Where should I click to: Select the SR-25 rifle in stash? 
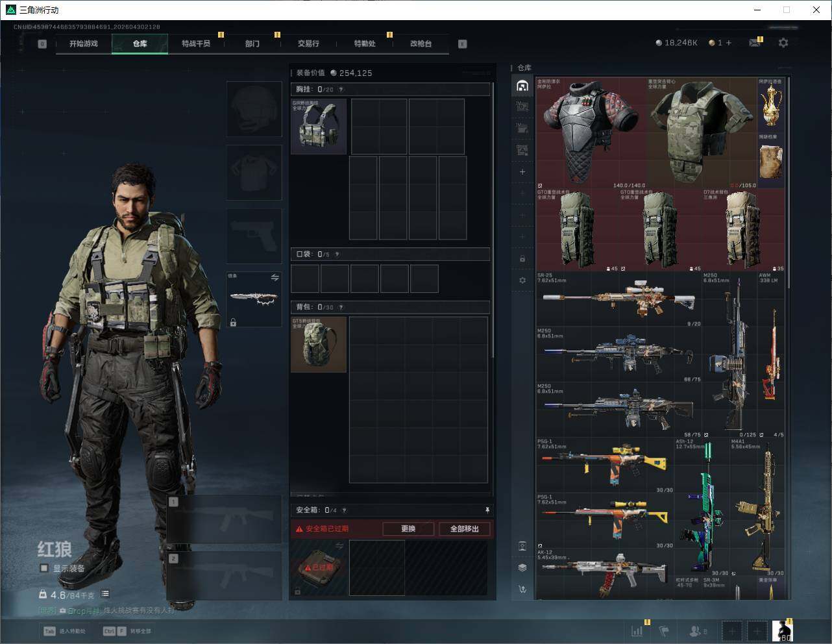(x=619, y=299)
